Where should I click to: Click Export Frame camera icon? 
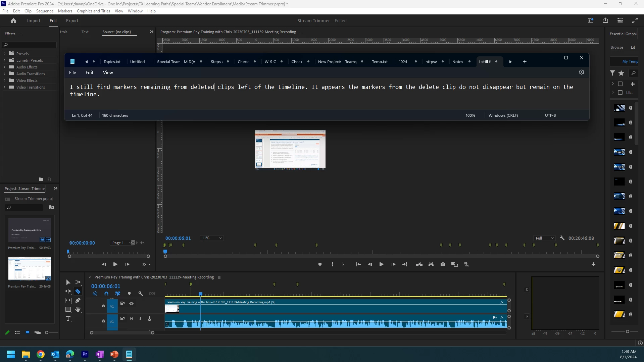tap(443, 264)
